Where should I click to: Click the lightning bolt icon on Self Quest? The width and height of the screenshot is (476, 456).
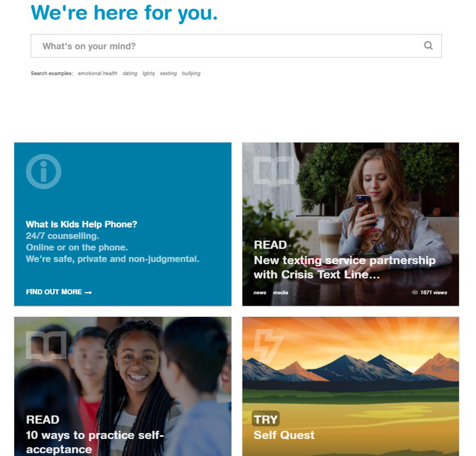pos(268,346)
